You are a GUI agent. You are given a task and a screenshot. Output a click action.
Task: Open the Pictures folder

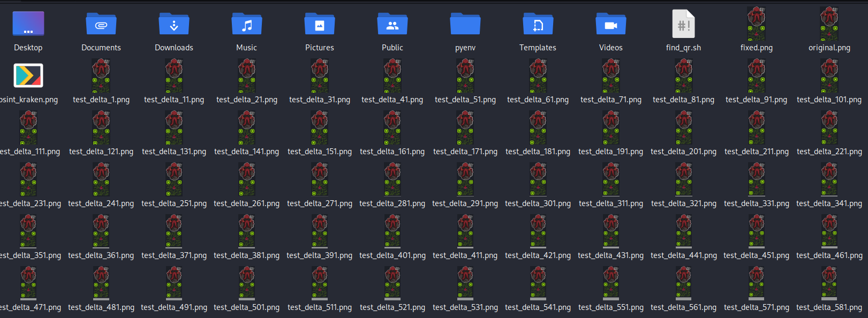coord(320,25)
